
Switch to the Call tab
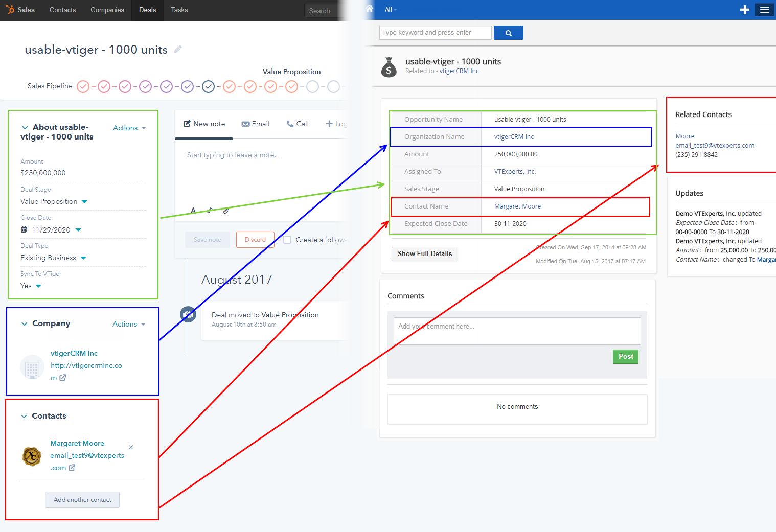(x=298, y=124)
